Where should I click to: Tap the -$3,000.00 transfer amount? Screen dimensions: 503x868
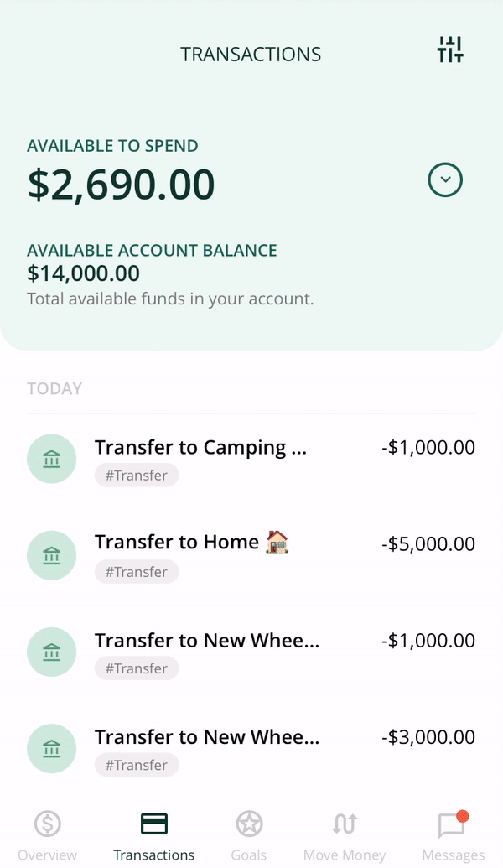pos(428,737)
